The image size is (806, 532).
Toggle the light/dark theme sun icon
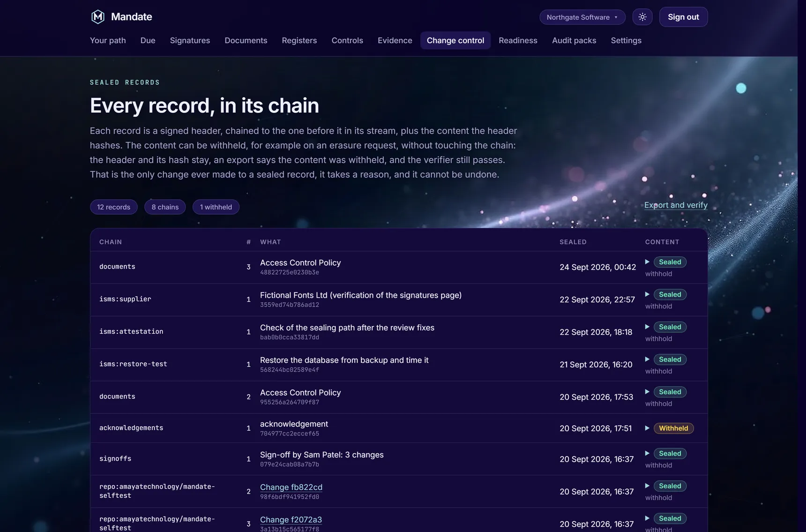[x=642, y=17]
